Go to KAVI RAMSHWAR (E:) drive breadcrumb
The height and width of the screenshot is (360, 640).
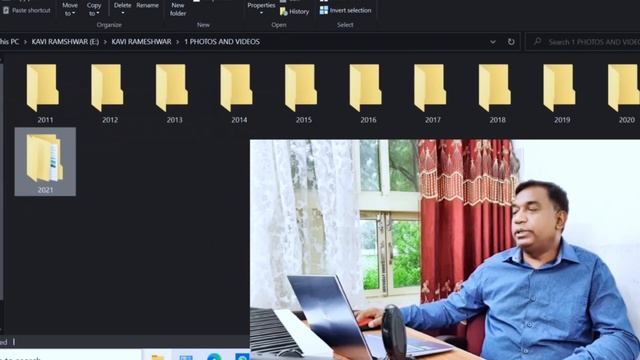65,42
